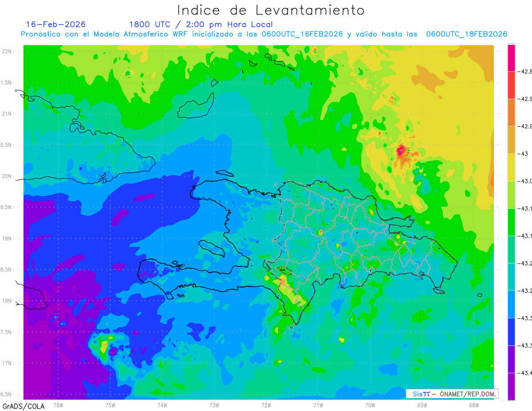Click the "17N" latitude label
Screen dimensions: 532x411
tap(7, 363)
